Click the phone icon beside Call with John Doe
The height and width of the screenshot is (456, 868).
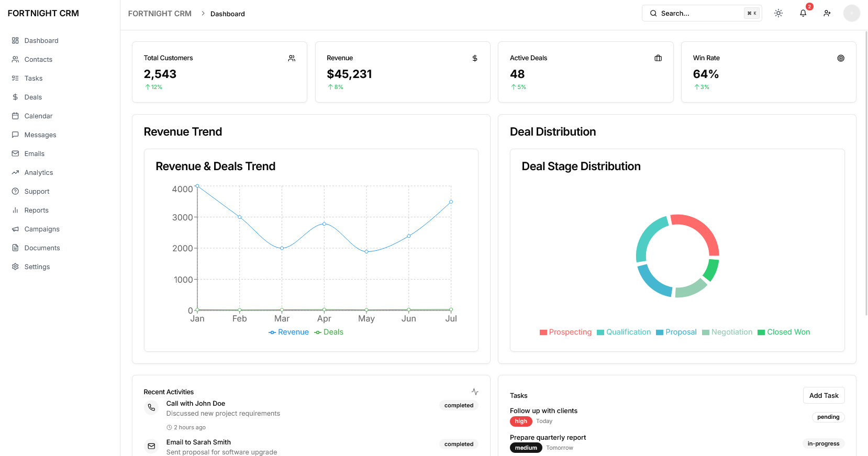coord(151,407)
